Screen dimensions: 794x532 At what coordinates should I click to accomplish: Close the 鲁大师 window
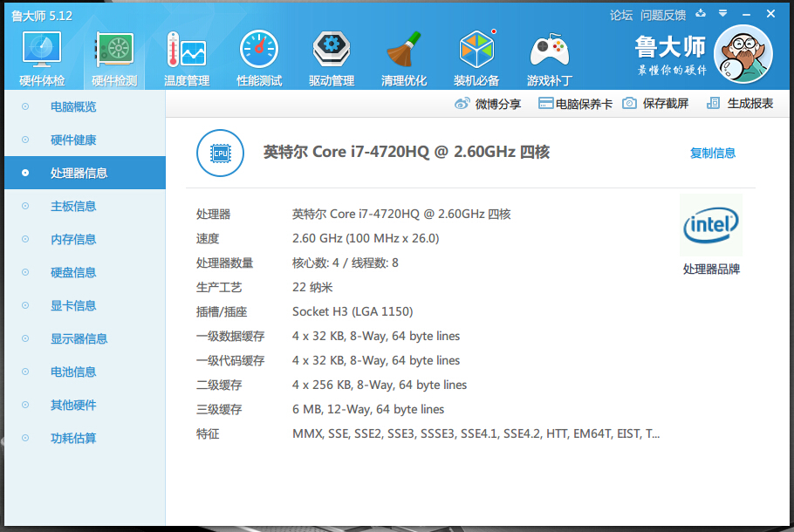[x=770, y=14]
